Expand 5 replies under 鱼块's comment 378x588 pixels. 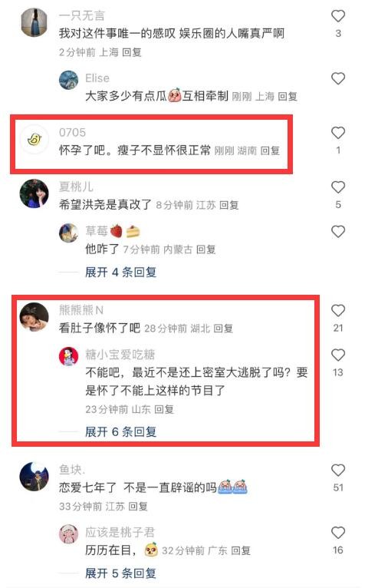[x=120, y=573]
